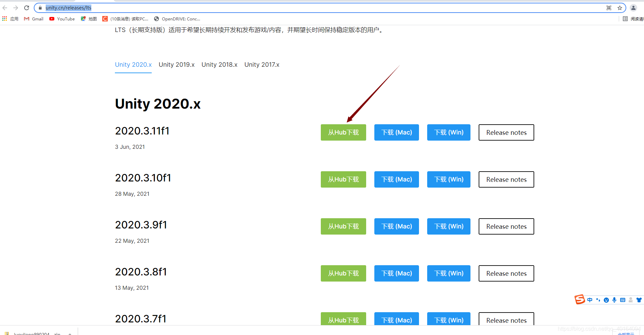Image resolution: width=644 pixels, height=335 pixels.
Task: Switch to the Unity 2017.x tab
Action: click(262, 65)
